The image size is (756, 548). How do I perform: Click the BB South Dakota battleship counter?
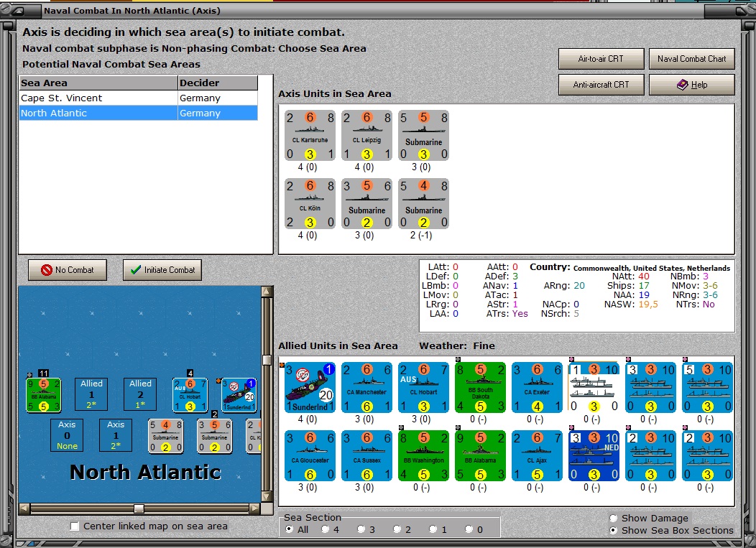point(481,388)
